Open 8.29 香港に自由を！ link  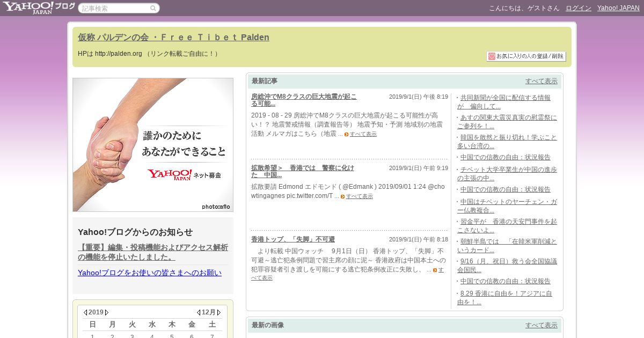(505, 298)
